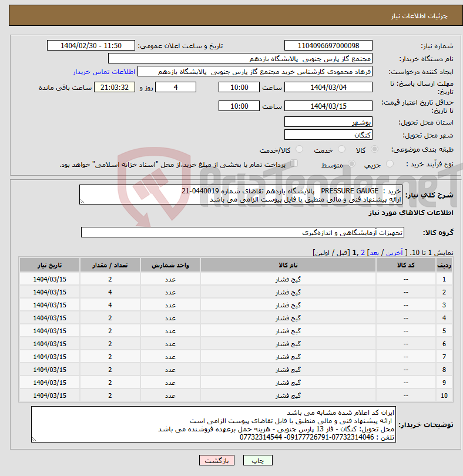This screenshot has width=463, height=476.
Task: Toggle the Islamic treasury payment checkbox
Action: tap(294, 163)
